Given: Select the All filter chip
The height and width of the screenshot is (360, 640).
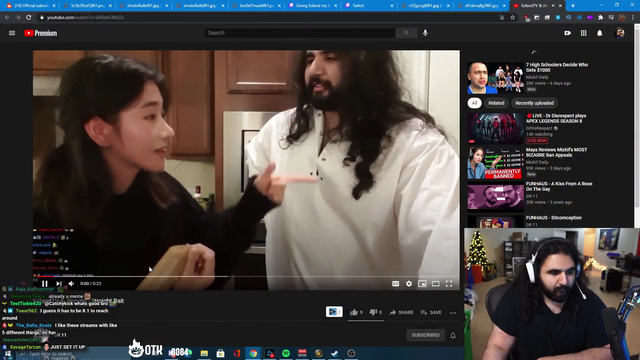Looking at the screenshot, I should coord(474,103).
